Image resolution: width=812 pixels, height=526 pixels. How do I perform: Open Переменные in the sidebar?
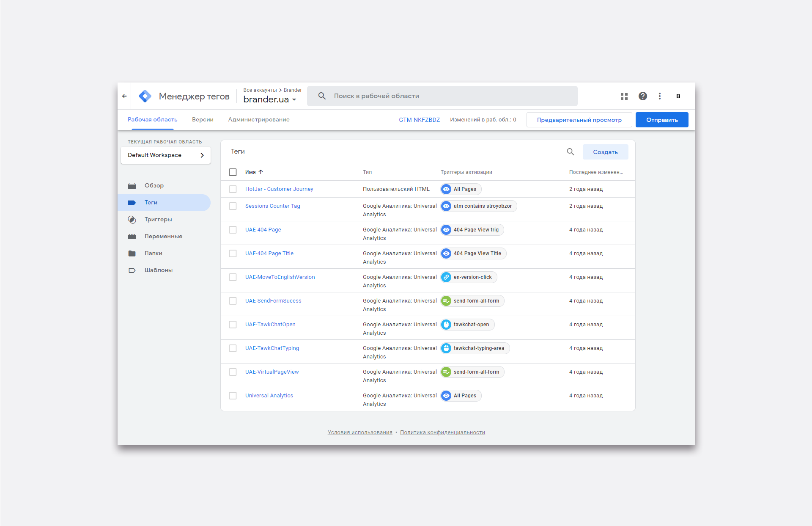click(x=163, y=236)
